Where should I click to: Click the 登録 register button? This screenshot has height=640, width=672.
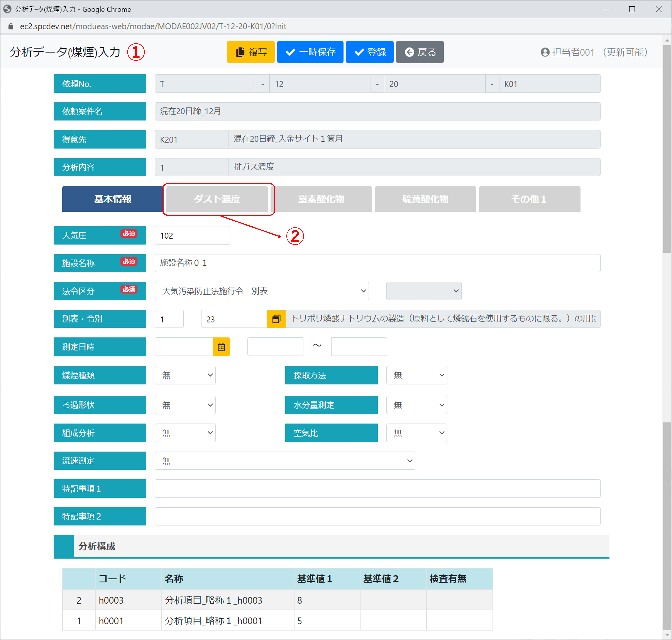click(x=370, y=52)
